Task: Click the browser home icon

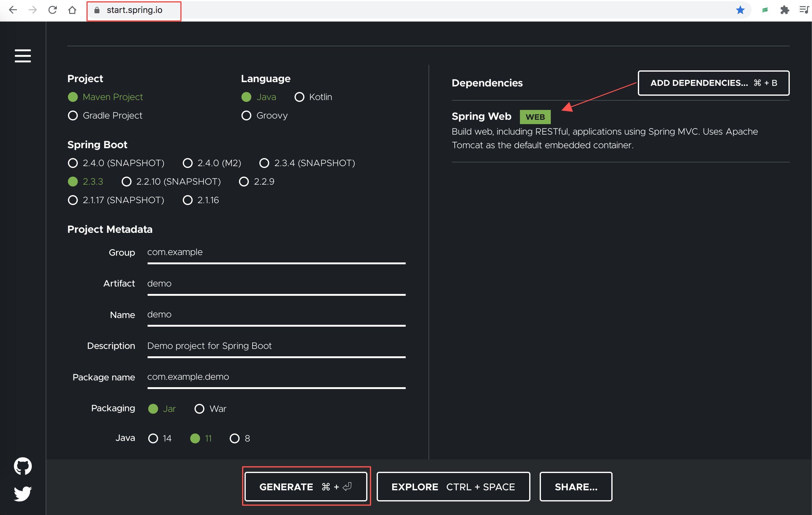Action: point(72,10)
